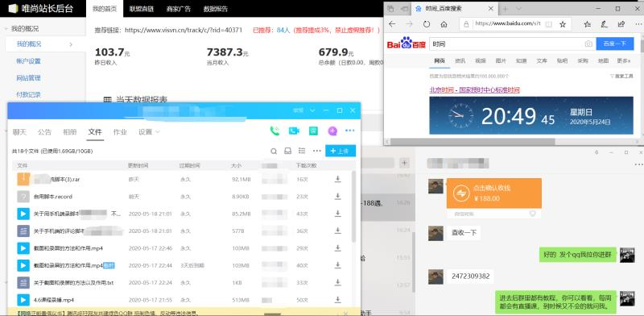Go to the browser home page

point(444,24)
